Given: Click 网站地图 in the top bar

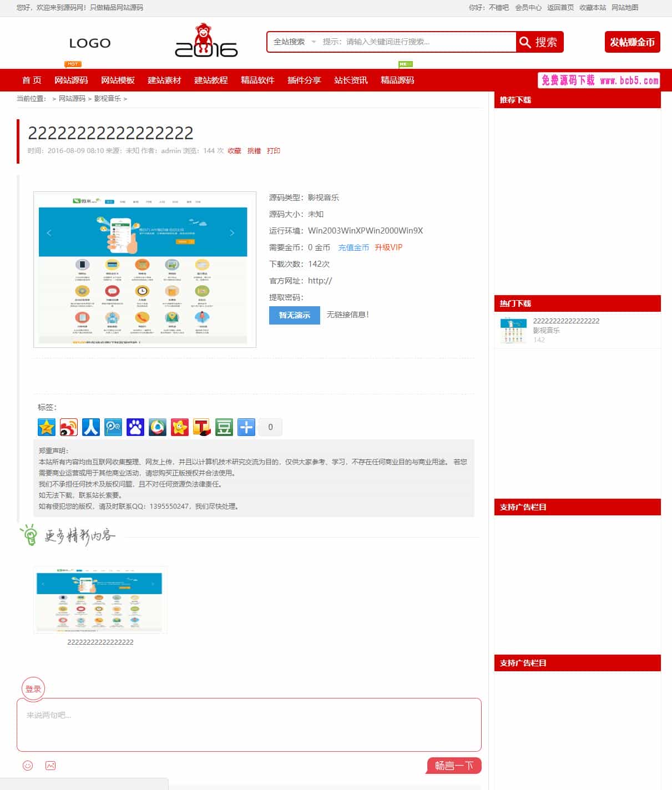Looking at the screenshot, I should 625,8.
